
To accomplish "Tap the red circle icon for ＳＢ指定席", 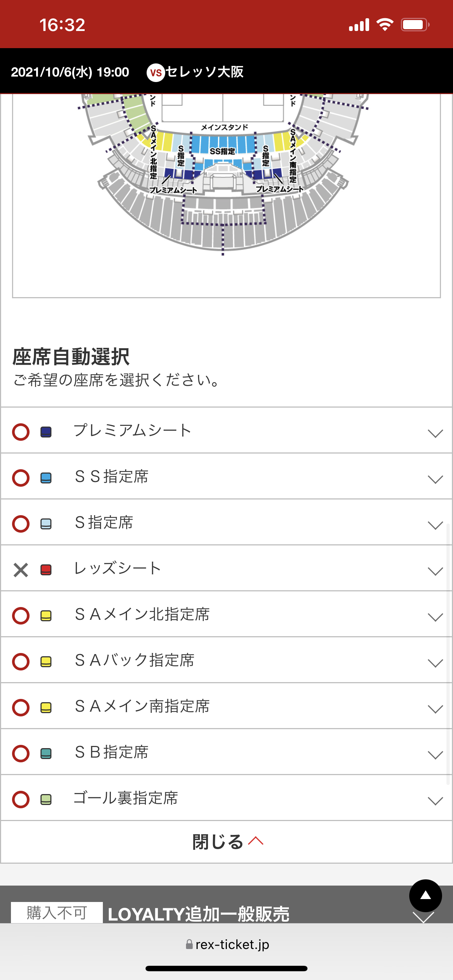I will [x=21, y=753].
